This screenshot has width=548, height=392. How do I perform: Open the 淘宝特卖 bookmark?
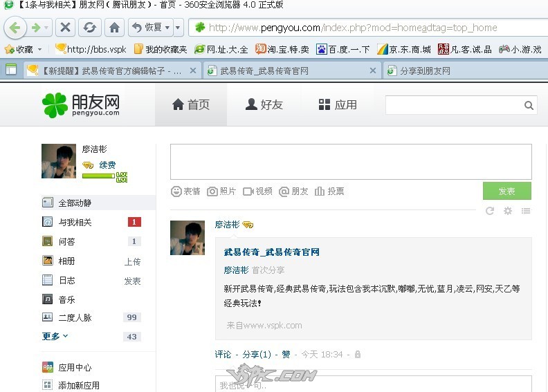tap(282, 50)
